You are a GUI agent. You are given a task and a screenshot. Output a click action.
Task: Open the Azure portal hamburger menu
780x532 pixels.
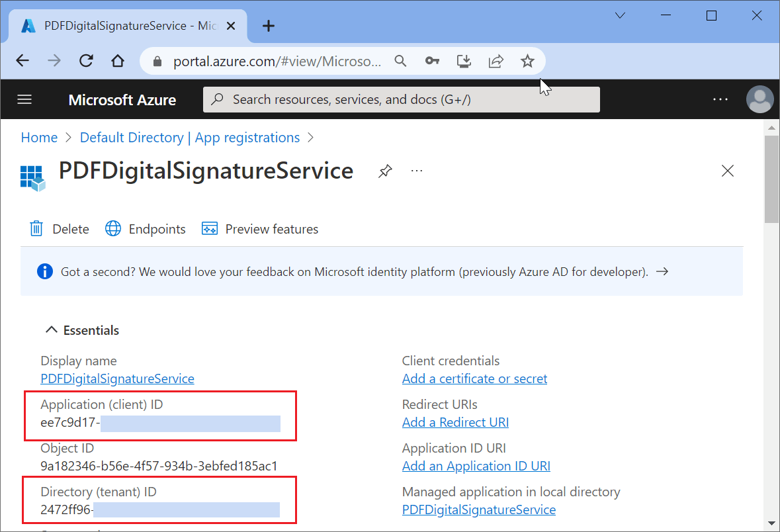24,99
